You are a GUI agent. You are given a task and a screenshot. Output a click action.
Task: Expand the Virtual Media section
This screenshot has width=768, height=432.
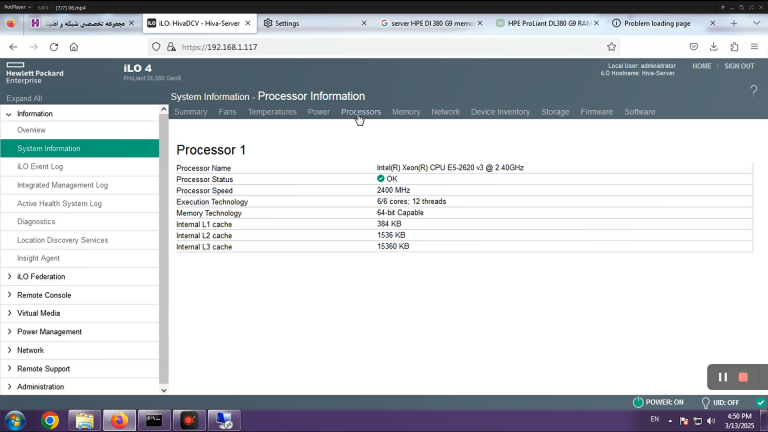click(x=9, y=313)
